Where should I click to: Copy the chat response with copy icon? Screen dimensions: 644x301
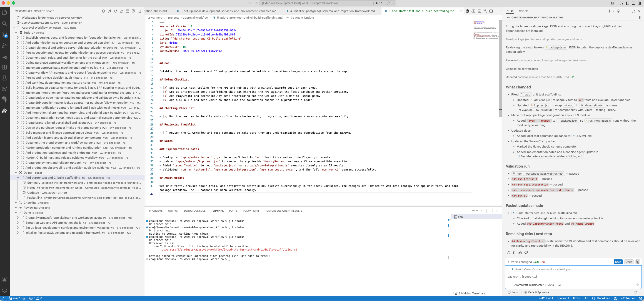pyautogui.click(x=514, y=253)
